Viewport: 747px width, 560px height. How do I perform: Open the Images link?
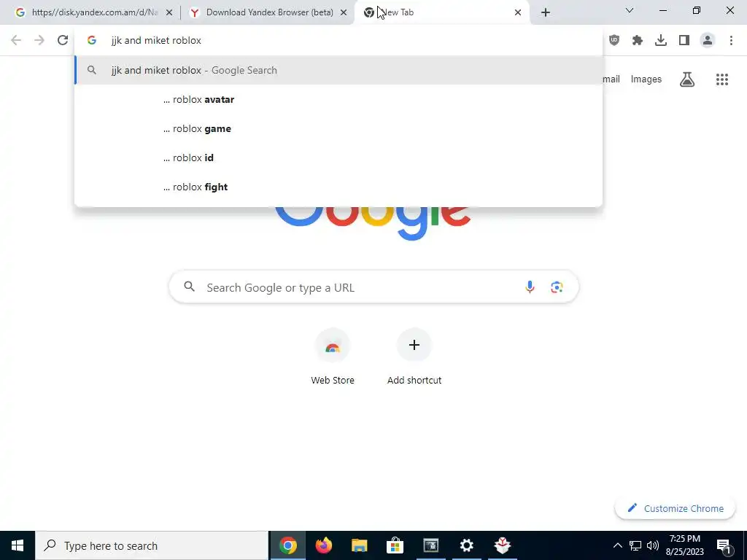tap(646, 79)
